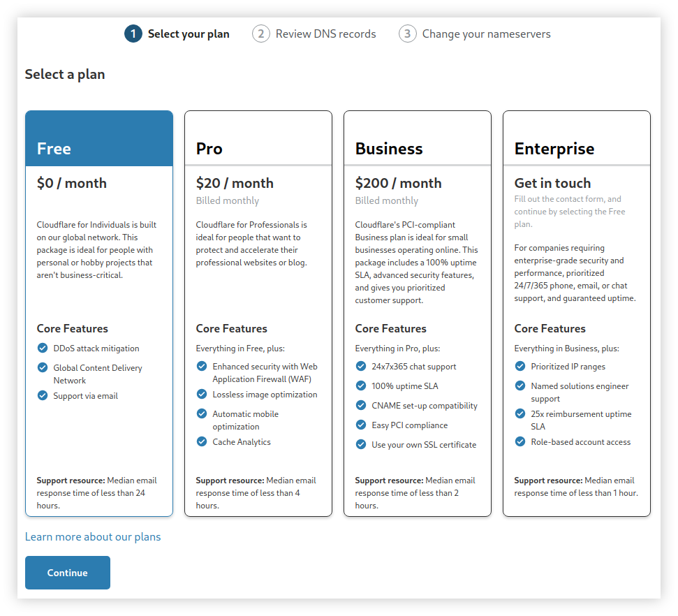This screenshot has width=678, height=616.
Task: Click the checkmark beside 24x7x365 chat support
Action: coord(361,366)
